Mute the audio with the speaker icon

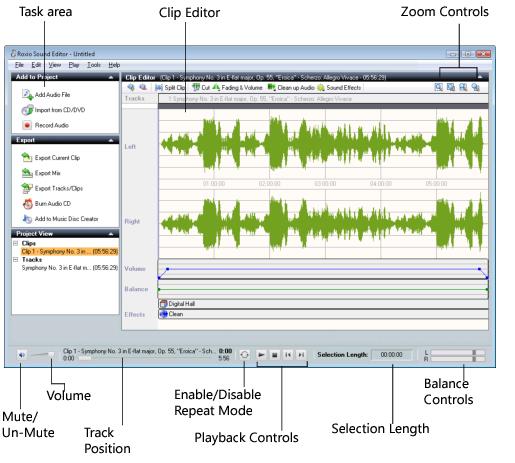22,355
